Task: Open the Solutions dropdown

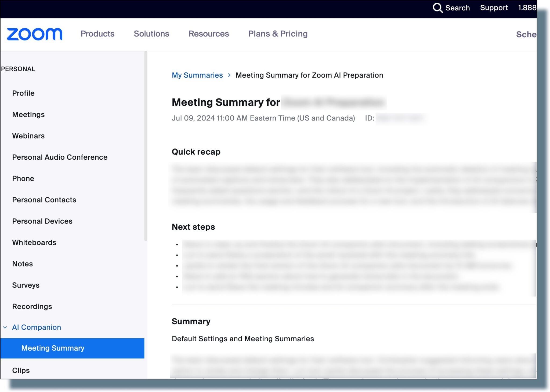Action: 151,34
